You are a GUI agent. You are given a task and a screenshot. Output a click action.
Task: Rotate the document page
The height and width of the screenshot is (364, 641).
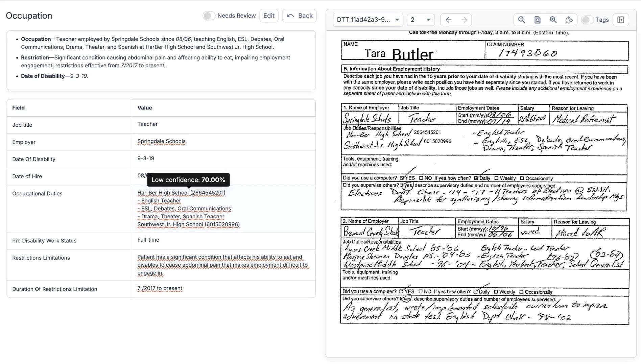tap(569, 20)
